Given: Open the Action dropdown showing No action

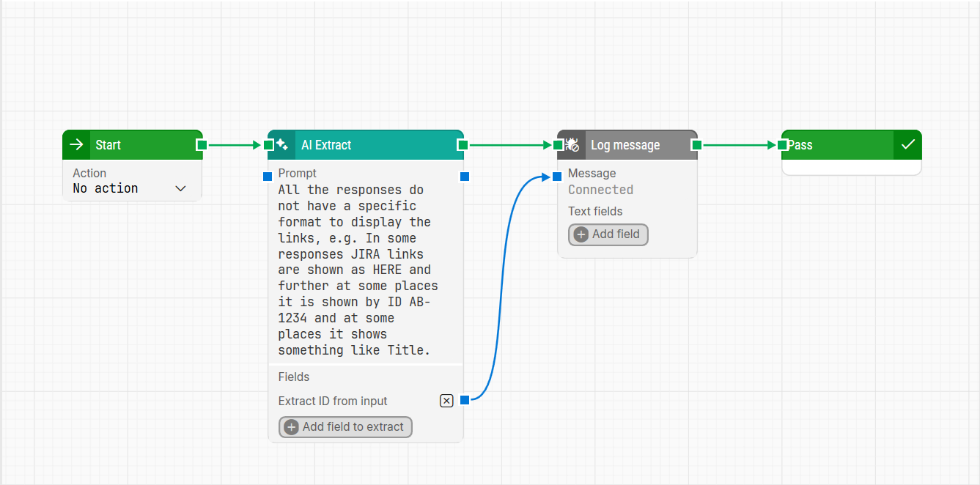Looking at the screenshot, I should (x=129, y=189).
